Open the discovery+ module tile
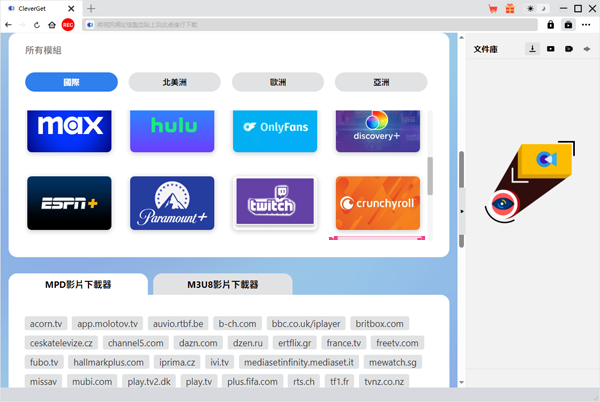Screen dimensions: 600x402 pos(378,131)
